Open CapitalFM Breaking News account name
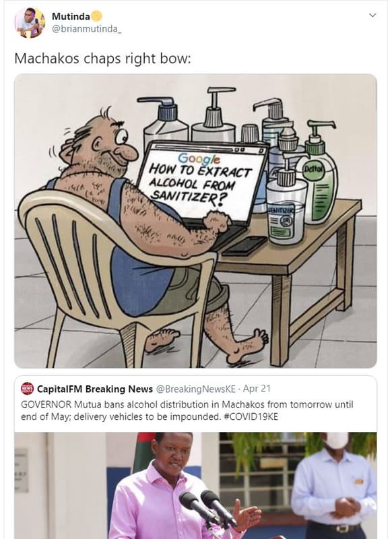392x539 pixels. 94,389
